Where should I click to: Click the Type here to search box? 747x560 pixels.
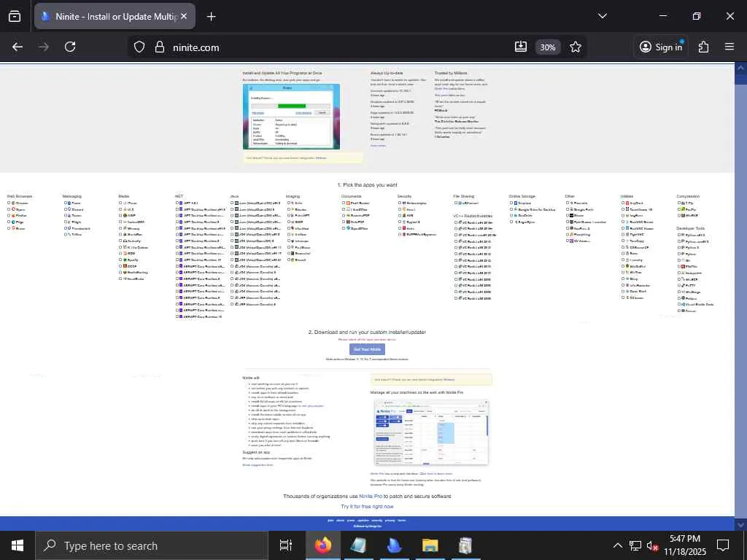(152, 545)
